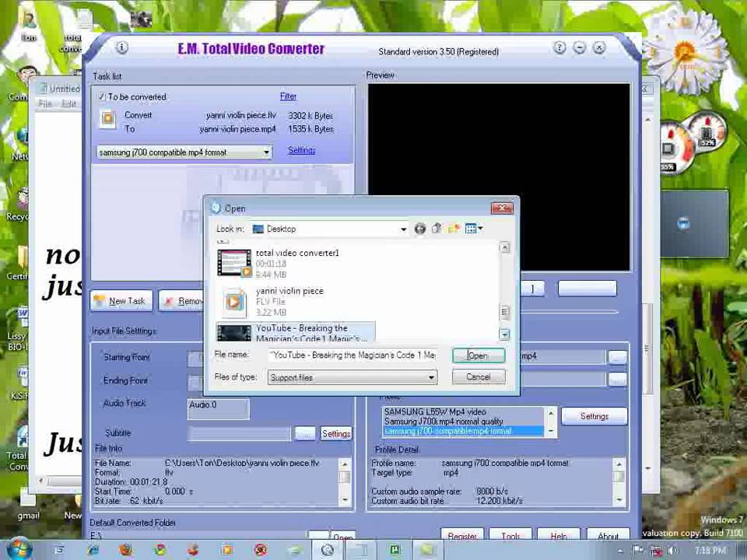Click Cancel in the Open dialog
747x560 pixels.
click(x=479, y=377)
